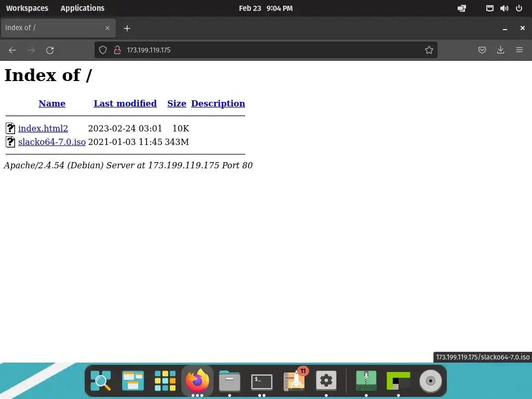Launch the dock search magnifier
Image resolution: width=532 pixels, height=399 pixels.
101,381
